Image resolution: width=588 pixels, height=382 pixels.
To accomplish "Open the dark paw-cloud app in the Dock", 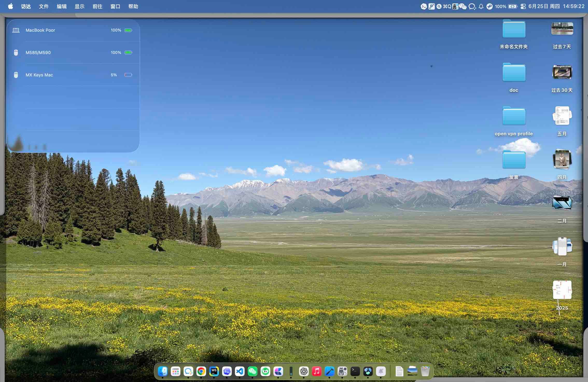I will coord(368,371).
